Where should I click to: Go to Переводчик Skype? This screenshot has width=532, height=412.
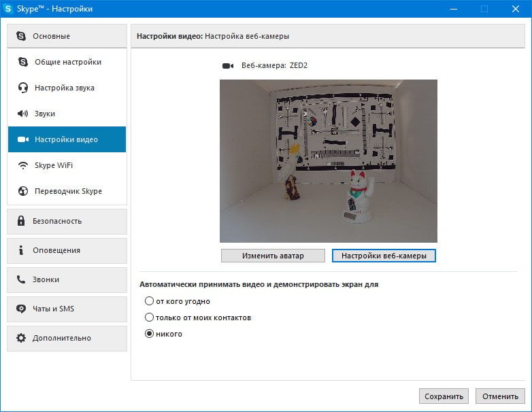pos(67,191)
